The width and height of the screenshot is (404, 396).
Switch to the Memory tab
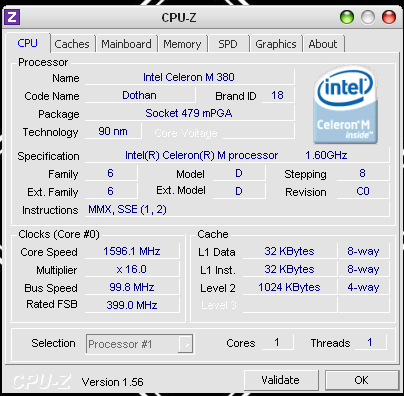182,44
